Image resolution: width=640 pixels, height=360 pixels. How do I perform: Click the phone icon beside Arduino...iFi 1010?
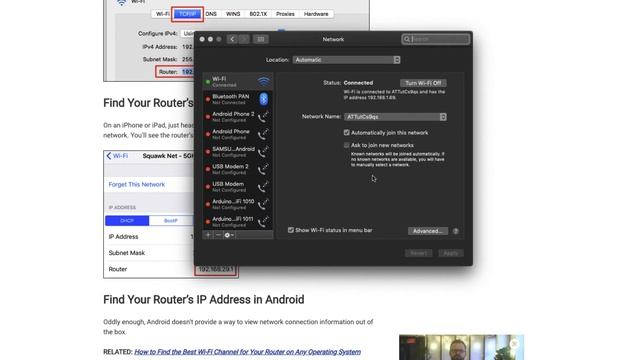click(x=264, y=204)
